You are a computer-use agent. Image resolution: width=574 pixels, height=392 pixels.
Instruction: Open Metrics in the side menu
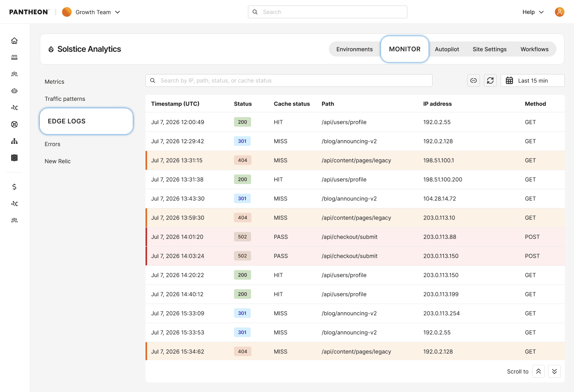[55, 82]
